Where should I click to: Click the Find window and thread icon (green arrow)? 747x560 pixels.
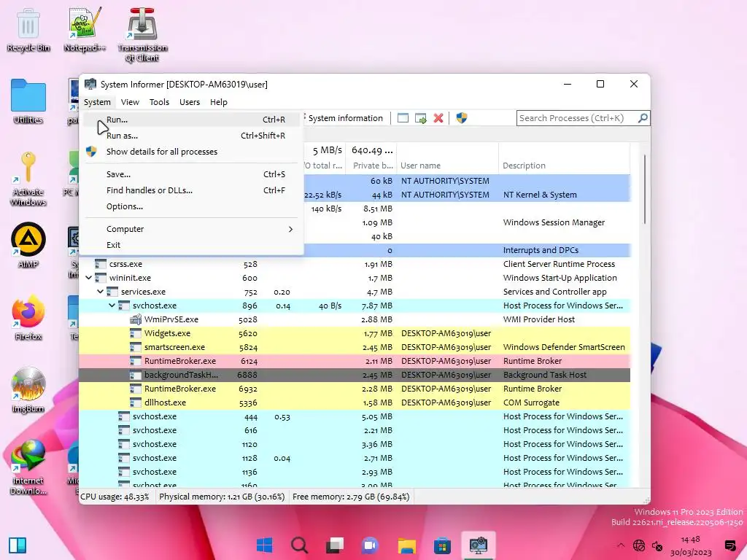click(421, 118)
